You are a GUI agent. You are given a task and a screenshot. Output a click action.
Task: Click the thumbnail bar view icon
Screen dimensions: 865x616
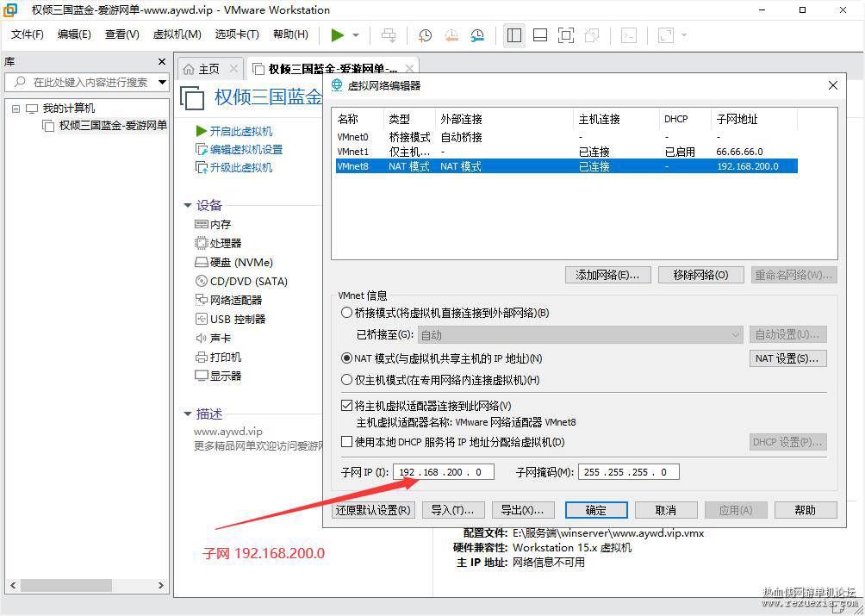point(540,35)
